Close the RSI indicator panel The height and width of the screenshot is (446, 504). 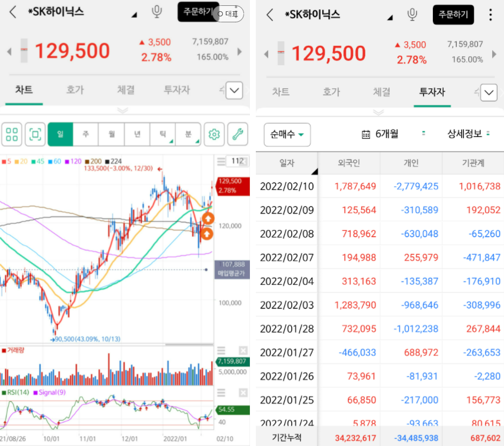[243, 393]
